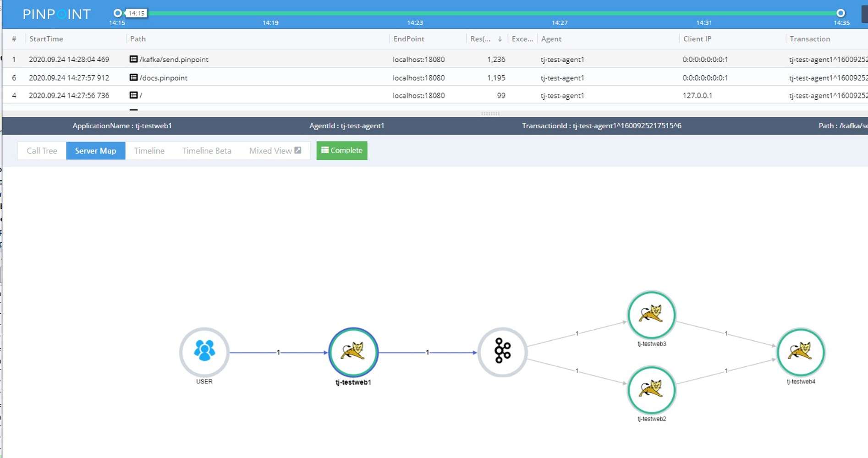Select the /kafka/send.pinpoint path text
Viewport: 868px width, 458px height.
[174, 60]
